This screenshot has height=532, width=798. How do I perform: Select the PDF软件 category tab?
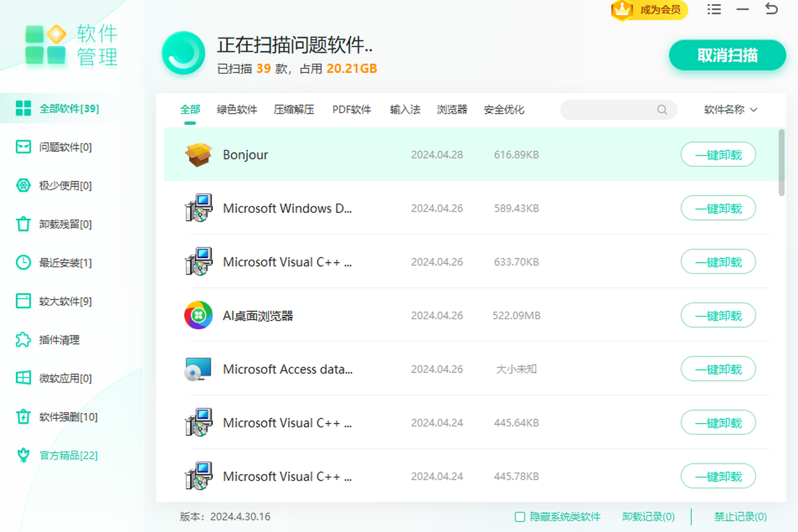[352, 110]
